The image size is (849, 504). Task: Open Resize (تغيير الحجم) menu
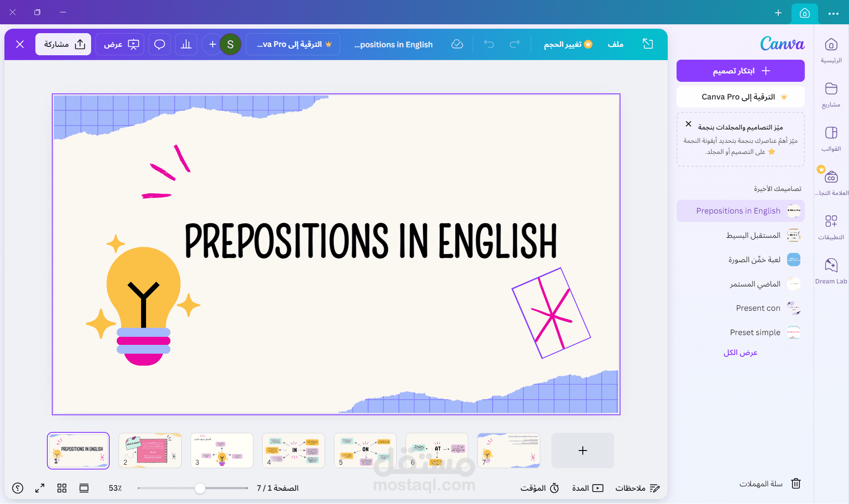[568, 44]
